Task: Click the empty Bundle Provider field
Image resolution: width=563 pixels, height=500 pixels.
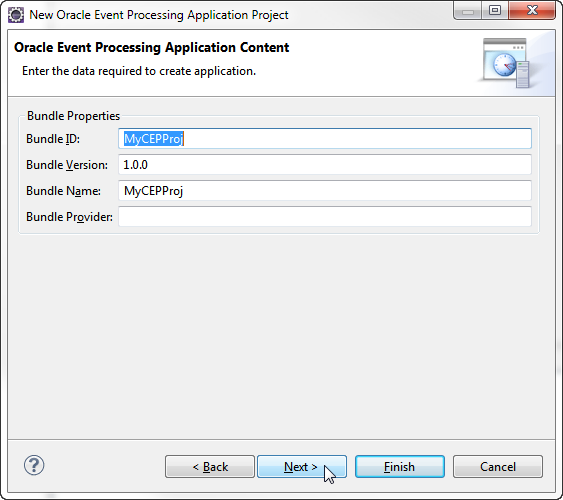Action: click(325, 216)
